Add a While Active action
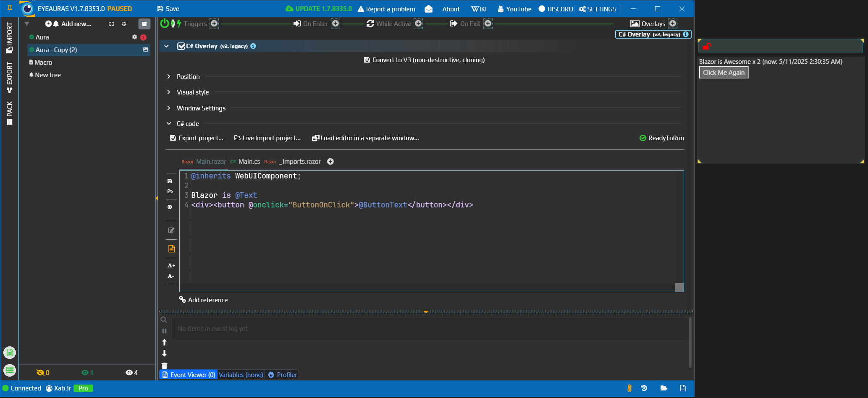 418,24
